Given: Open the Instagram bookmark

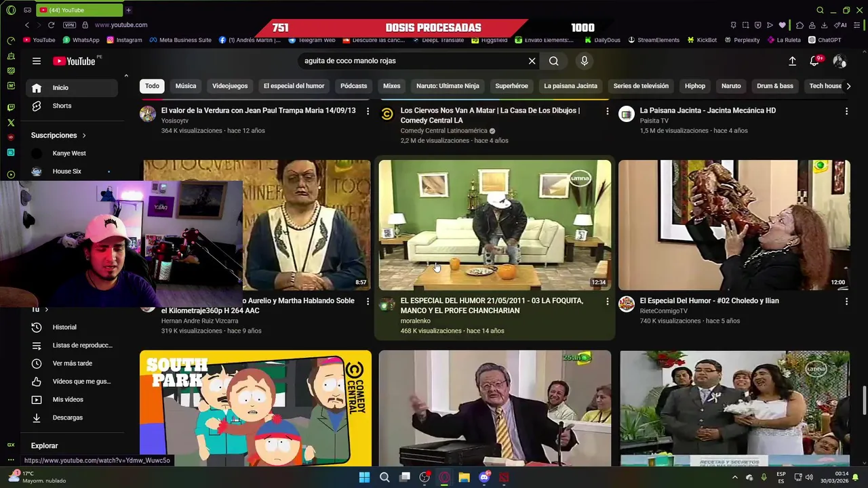Looking at the screenshot, I should (124, 40).
